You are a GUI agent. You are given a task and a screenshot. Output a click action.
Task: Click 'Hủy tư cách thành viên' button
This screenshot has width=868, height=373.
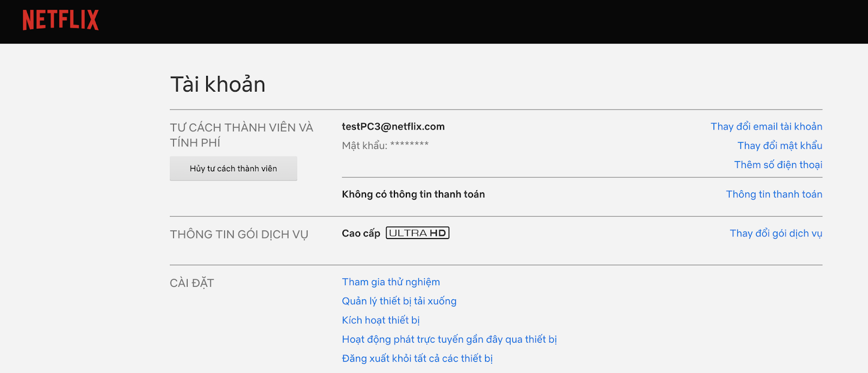233,169
